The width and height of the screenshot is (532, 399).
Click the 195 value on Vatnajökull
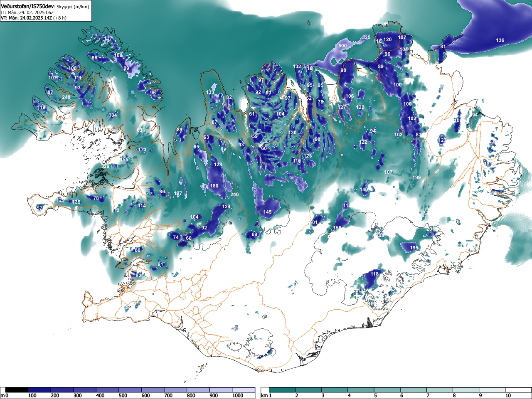[414, 248]
